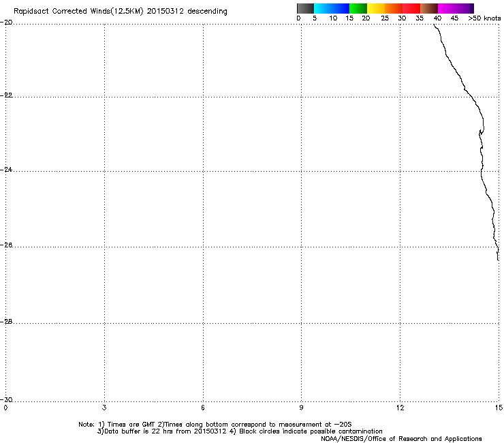Screen dimensions: 504x443
Task: Click the latitude label '-24'
Action: (6, 170)
